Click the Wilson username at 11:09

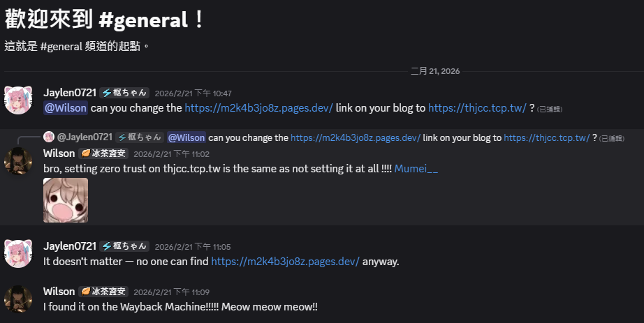click(59, 292)
